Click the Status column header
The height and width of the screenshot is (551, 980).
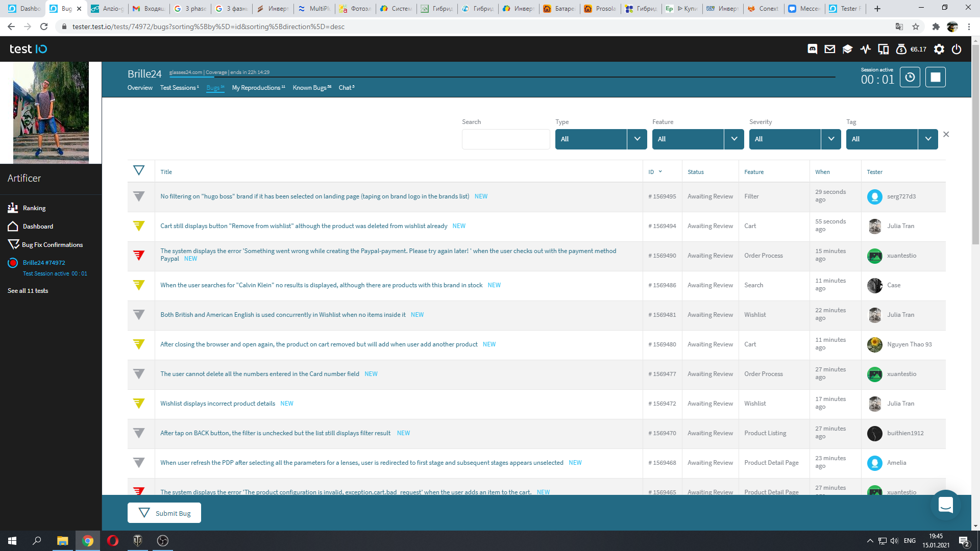696,172
